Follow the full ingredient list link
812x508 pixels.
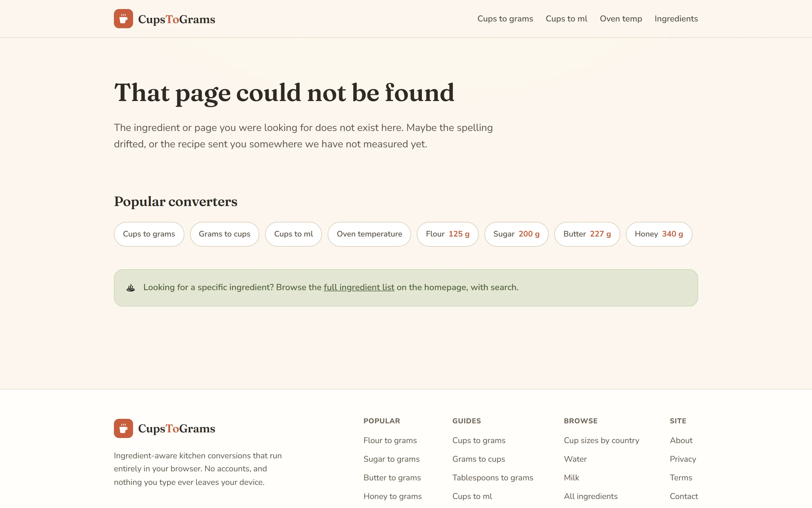tap(359, 288)
